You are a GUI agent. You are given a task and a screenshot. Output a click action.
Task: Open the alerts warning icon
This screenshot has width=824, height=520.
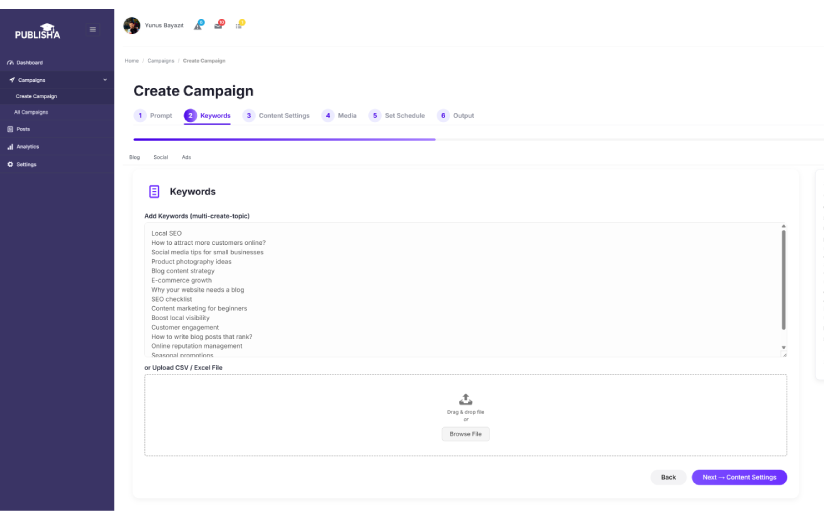click(198, 25)
